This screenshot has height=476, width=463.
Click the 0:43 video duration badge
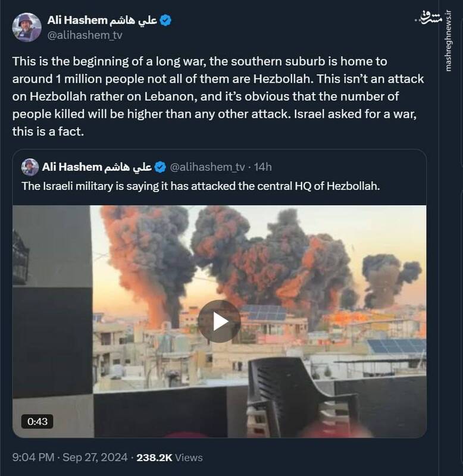[x=37, y=421]
